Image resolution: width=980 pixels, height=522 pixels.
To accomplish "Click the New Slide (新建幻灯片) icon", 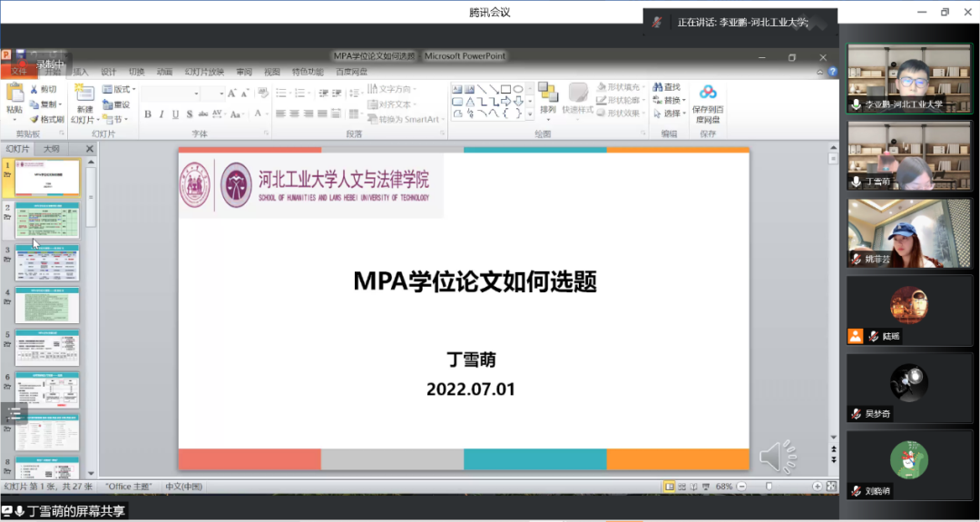I will coord(84,93).
